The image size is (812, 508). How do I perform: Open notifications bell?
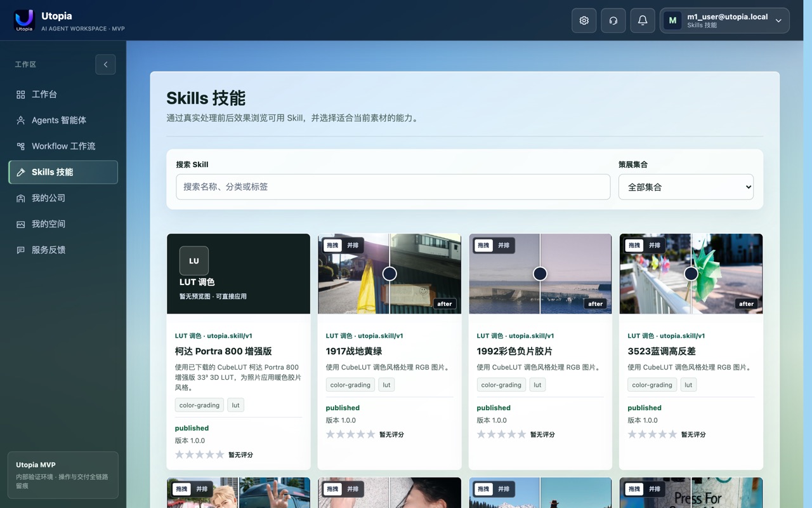(643, 20)
